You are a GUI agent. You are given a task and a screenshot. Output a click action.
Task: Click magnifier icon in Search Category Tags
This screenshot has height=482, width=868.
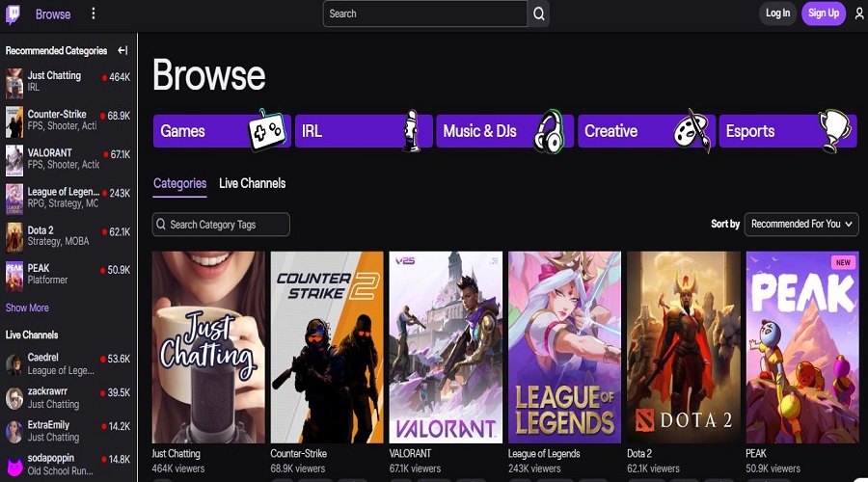pos(161,224)
